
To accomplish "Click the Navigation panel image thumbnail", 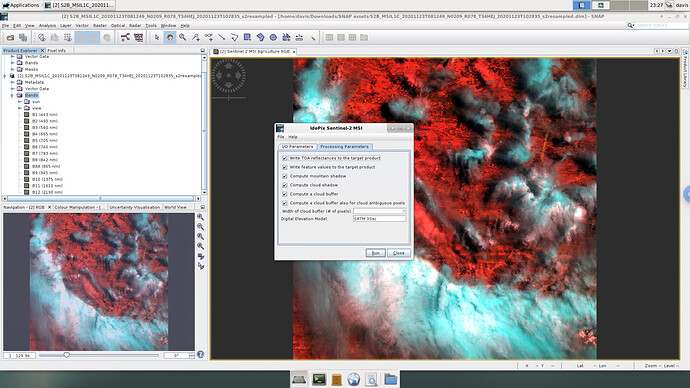I will point(99,282).
